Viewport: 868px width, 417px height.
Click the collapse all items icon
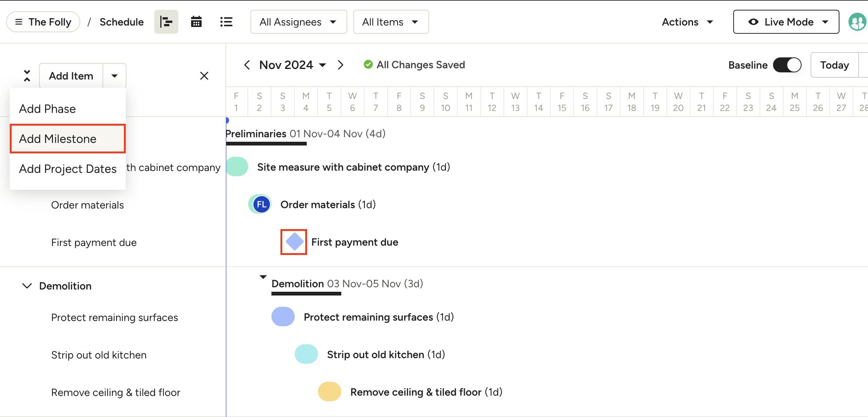click(27, 76)
